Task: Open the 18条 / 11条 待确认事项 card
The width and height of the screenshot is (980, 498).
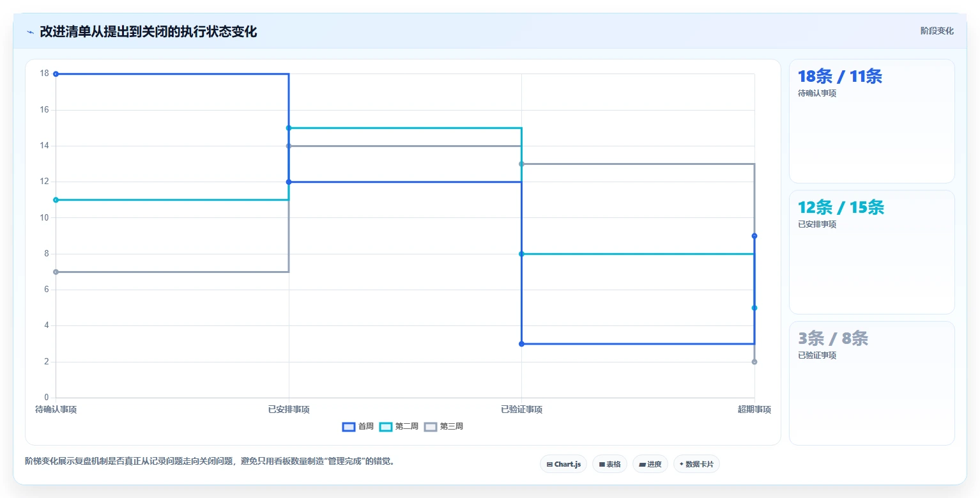Action: 871,121
